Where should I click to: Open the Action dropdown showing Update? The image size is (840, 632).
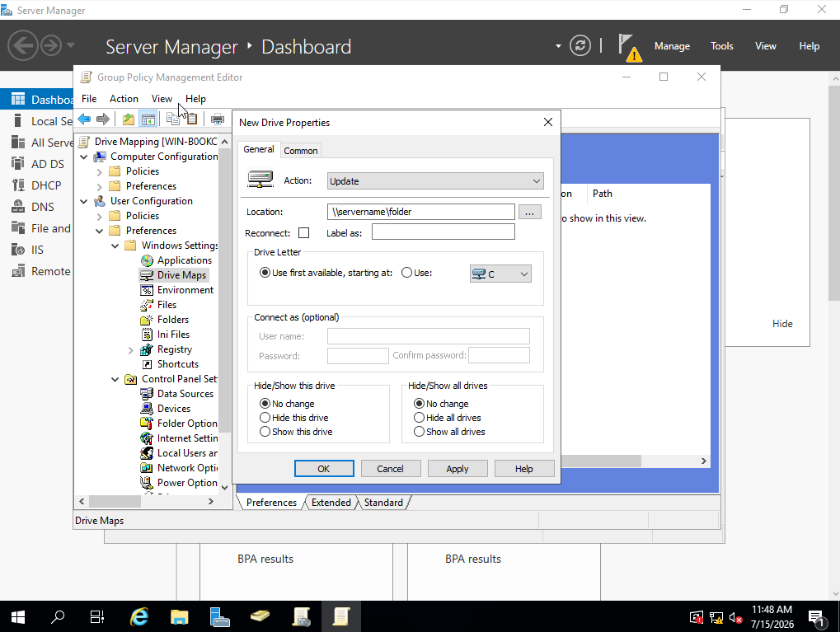tap(435, 181)
